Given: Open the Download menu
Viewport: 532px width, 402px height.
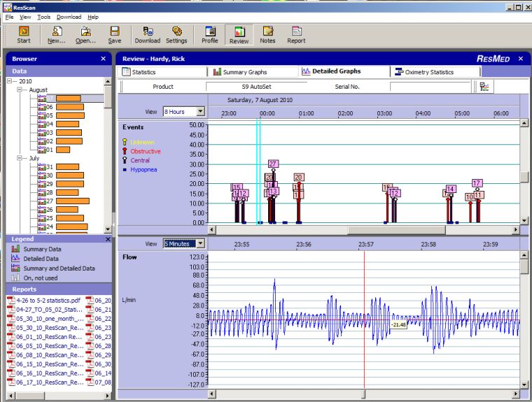Looking at the screenshot, I should click(x=69, y=17).
